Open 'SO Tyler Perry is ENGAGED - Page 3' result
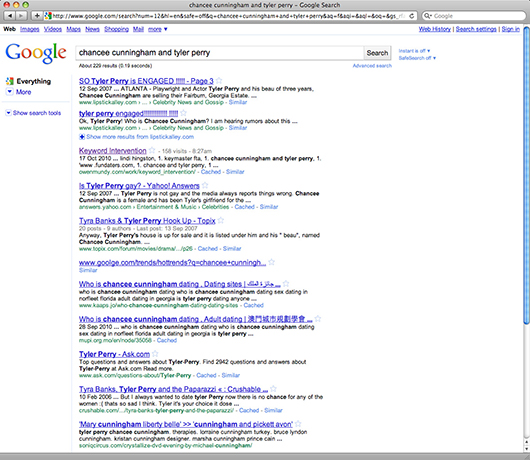Viewport: 530px width, 460px height. coord(146,81)
